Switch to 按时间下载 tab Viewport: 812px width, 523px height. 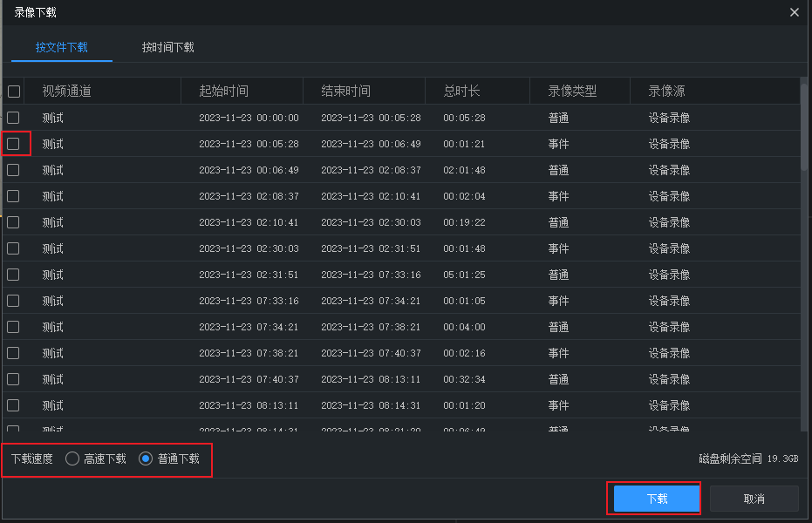[167, 48]
